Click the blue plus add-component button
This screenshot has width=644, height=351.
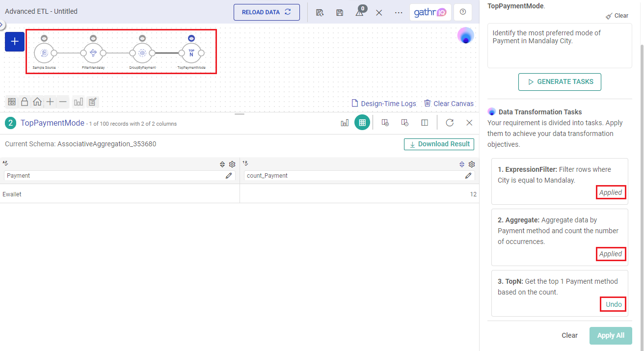pyautogui.click(x=15, y=42)
